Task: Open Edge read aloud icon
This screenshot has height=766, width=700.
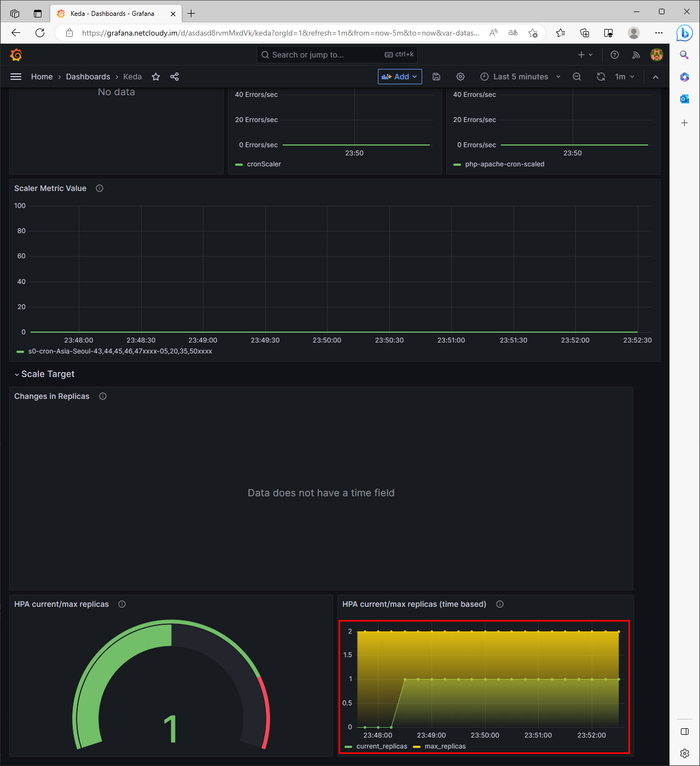Action: click(x=493, y=33)
